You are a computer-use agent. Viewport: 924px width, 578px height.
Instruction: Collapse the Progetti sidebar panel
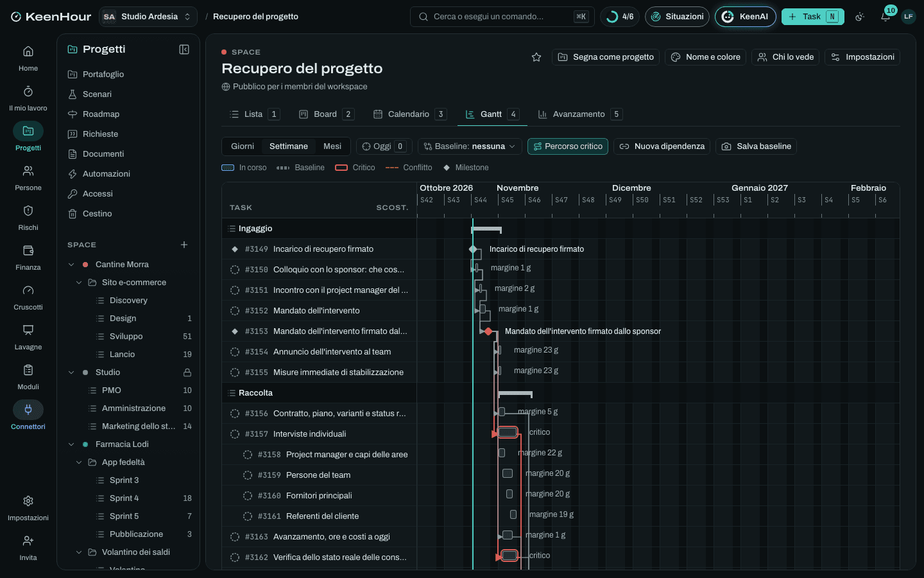tap(184, 49)
